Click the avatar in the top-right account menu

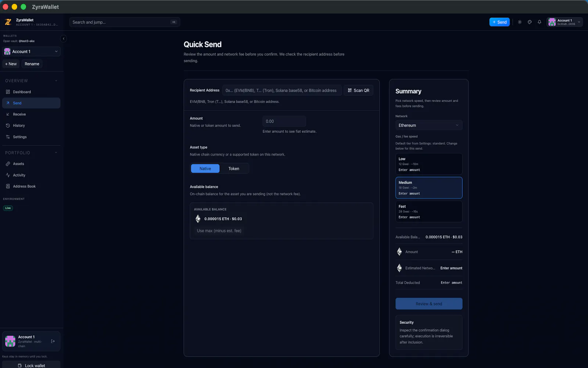(x=552, y=22)
